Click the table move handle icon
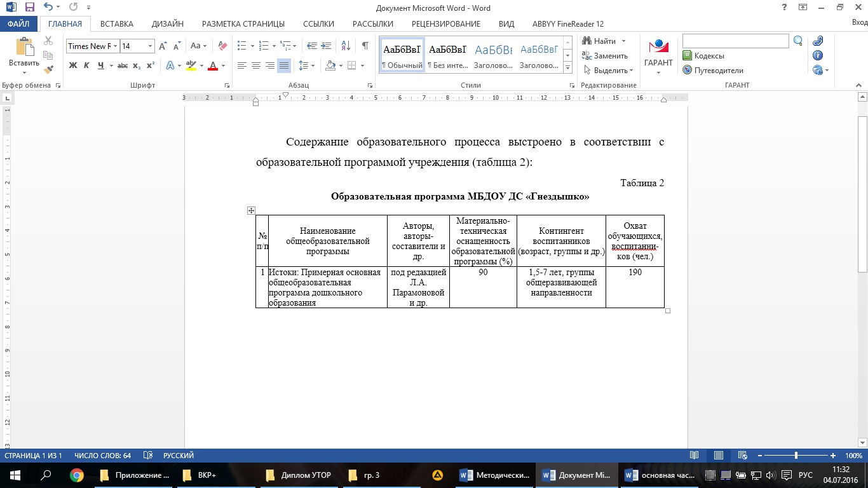 pos(251,210)
